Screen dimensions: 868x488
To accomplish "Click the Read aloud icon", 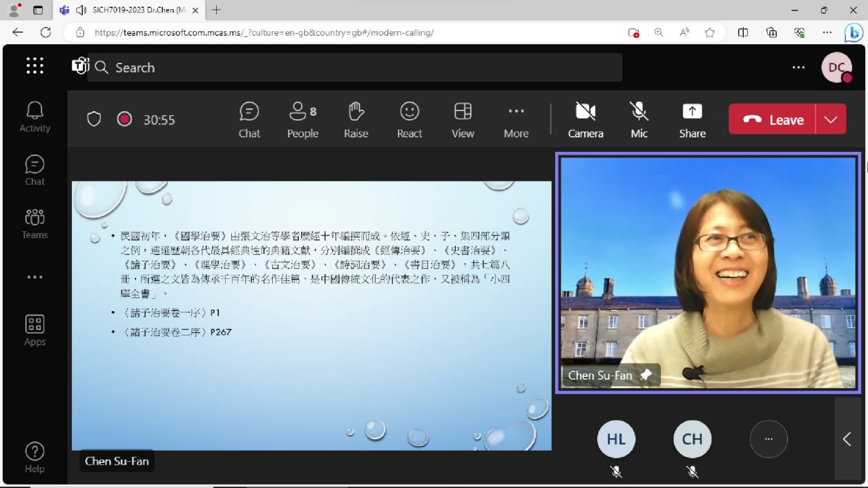I will [684, 32].
